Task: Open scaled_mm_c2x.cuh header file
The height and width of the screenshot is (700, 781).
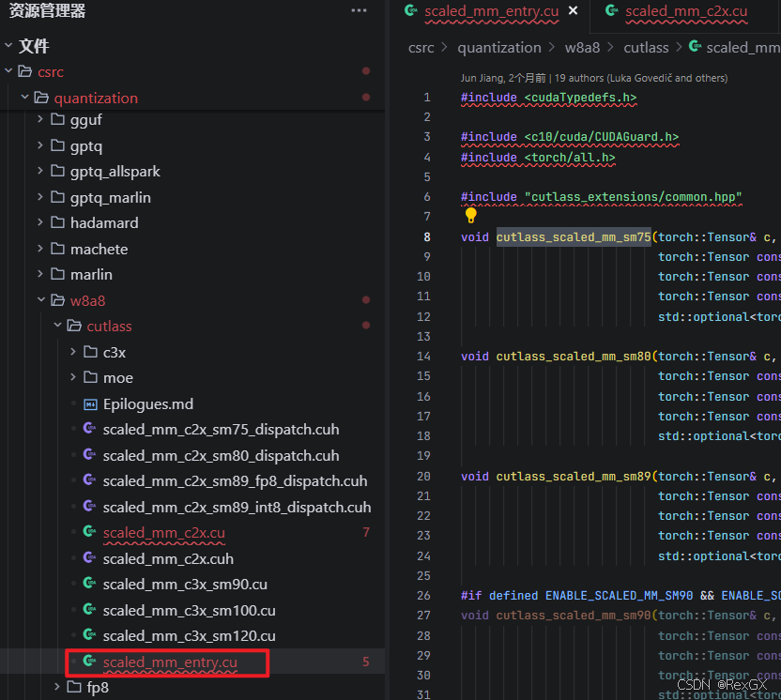Action: [x=168, y=558]
